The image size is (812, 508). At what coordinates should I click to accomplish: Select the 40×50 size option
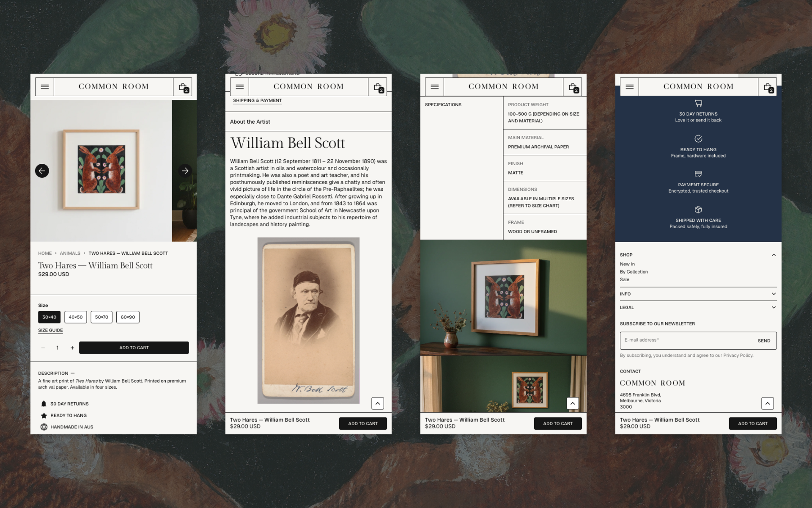76,317
